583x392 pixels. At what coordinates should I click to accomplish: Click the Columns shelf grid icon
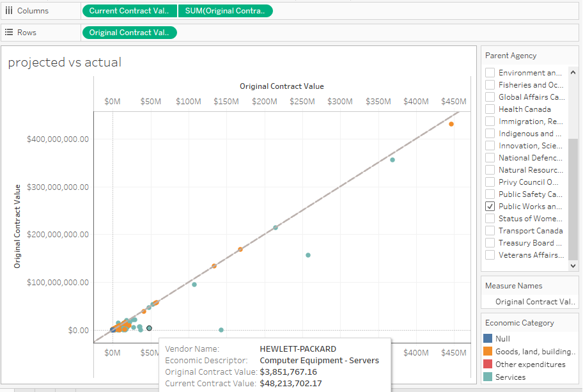[x=8, y=11]
